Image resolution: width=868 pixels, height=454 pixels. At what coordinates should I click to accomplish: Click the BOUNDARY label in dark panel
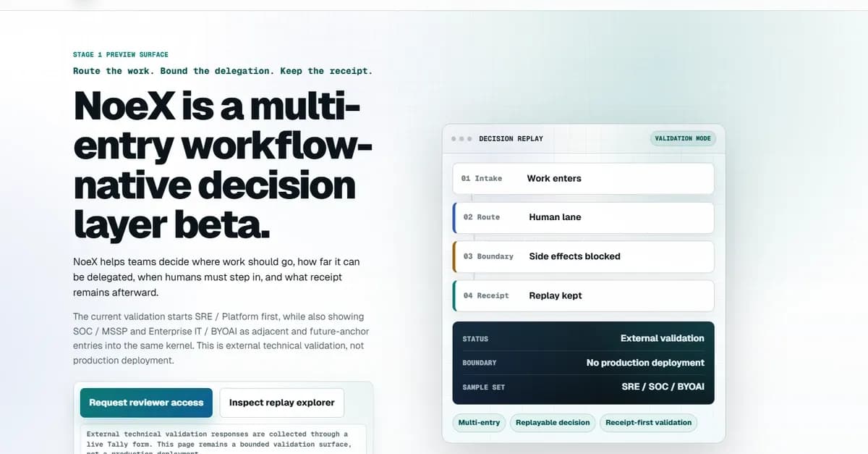pyautogui.click(x=480, y=363)
